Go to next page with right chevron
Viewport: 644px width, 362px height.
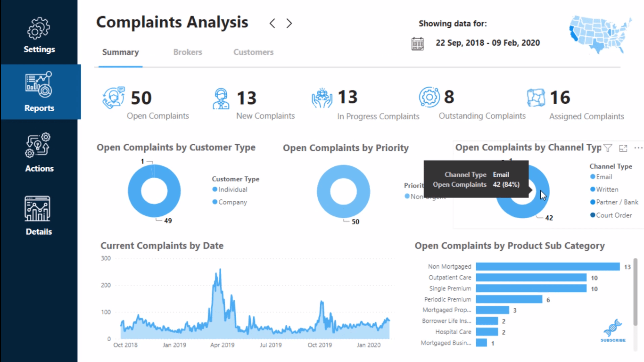tap(289, 23)
